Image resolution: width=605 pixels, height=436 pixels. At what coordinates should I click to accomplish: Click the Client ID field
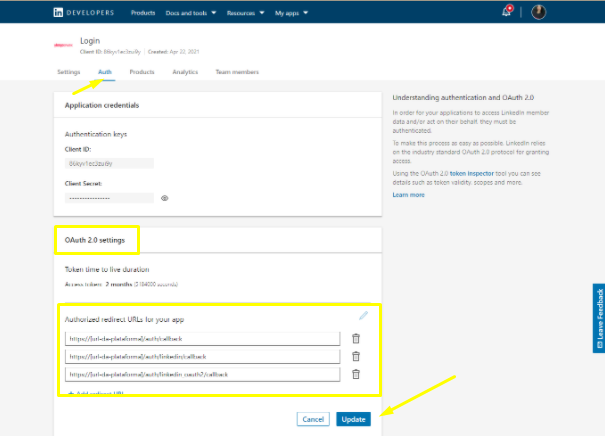coord(109,164)
